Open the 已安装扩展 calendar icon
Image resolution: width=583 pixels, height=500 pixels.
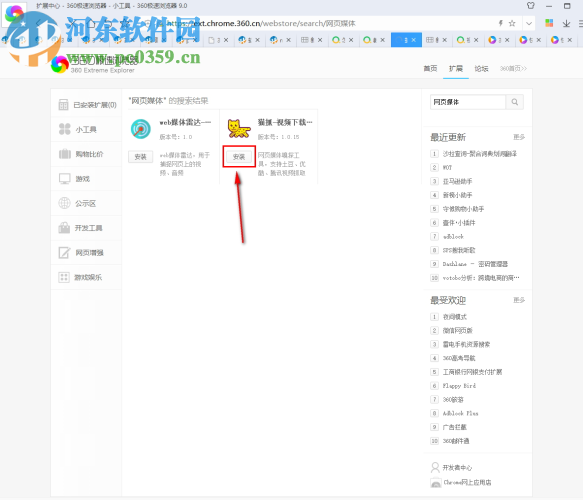click(63, 105)
